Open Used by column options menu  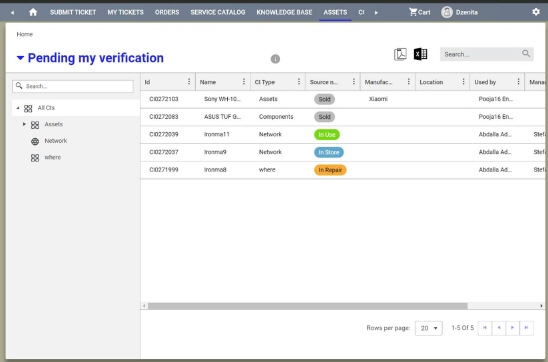[518, 82]
